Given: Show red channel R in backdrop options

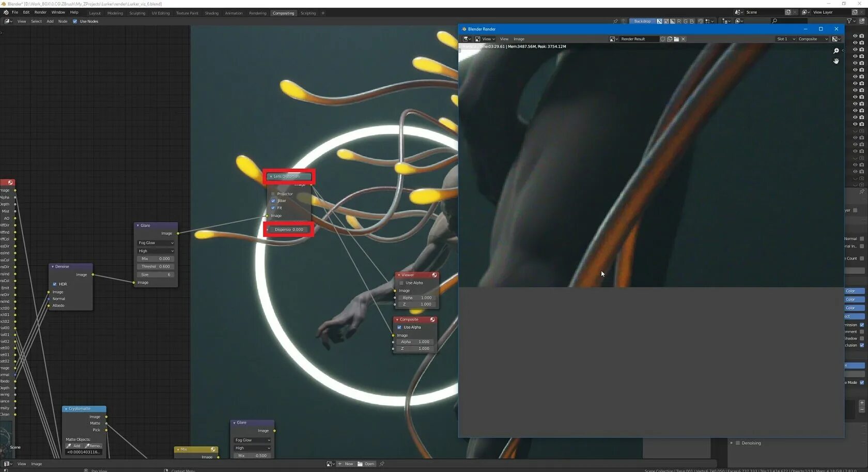Looking at the screenshot, I should (x=679, y=21).
